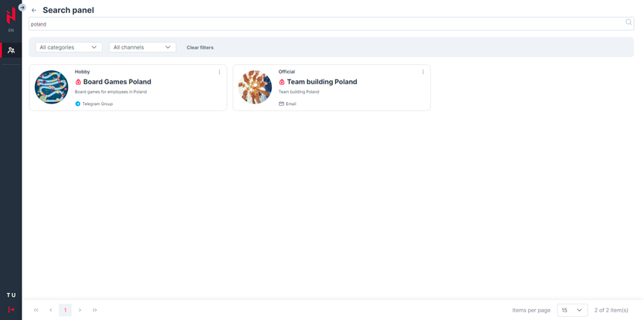Open the communities sidebar icon
This screenshot has width=644, height=320.
[x=11, y=50]
